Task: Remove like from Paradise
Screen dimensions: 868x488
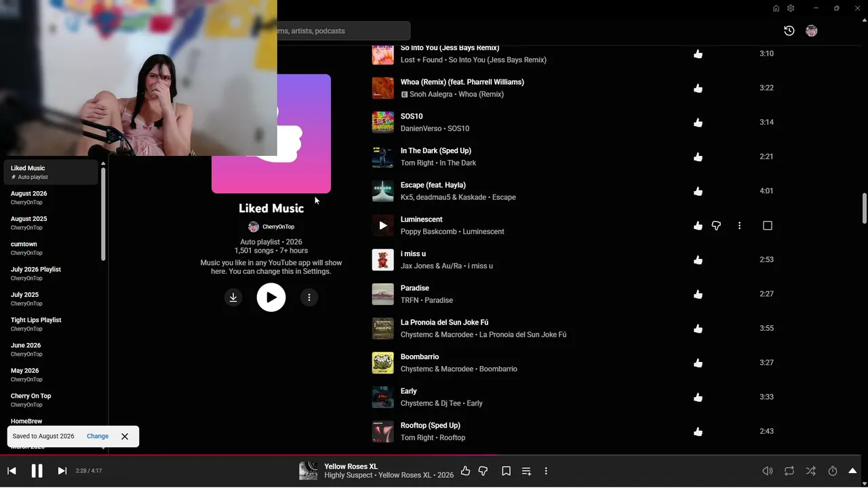Action: (698, 294)
